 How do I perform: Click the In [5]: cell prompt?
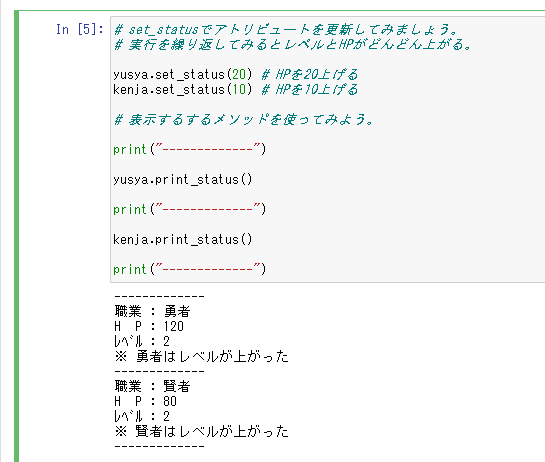pos(80,30)
